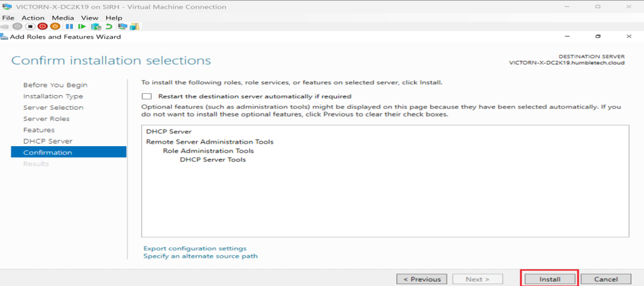The height and width of the screenshot is (286, 644).
Task: Click the green Revert arrow icon
Action: [109, 26]
